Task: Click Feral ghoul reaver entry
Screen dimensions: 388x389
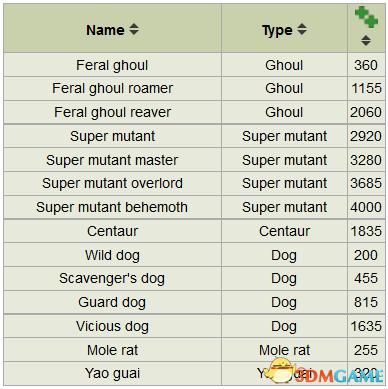Action: (112, 112)
